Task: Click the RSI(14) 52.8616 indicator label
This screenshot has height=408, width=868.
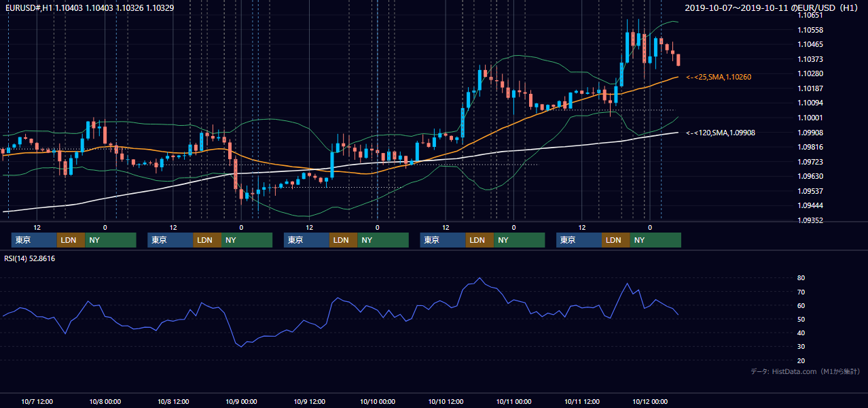Action: [30, 258]
